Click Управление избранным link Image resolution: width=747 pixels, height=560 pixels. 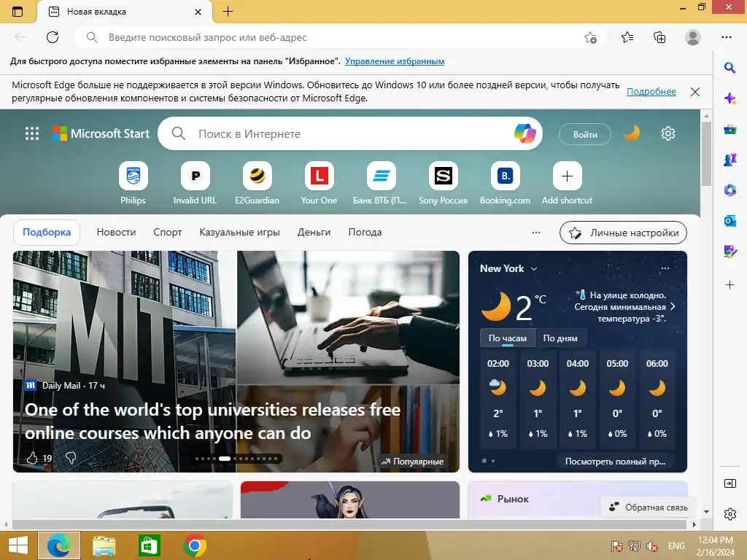[x=395, y=61]
